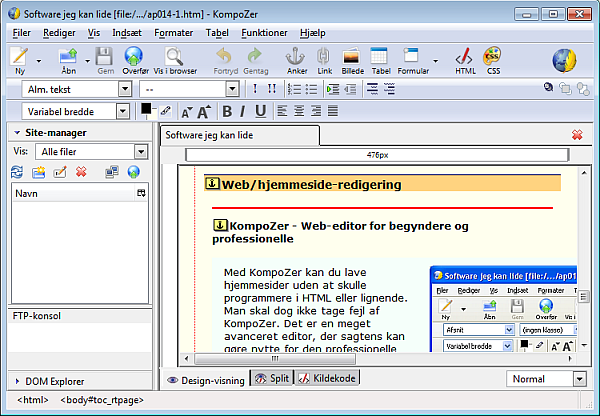Screen dimensions: 600x416
Task: Open the class dropdown showing --
Action: click(x=189, y=89)
